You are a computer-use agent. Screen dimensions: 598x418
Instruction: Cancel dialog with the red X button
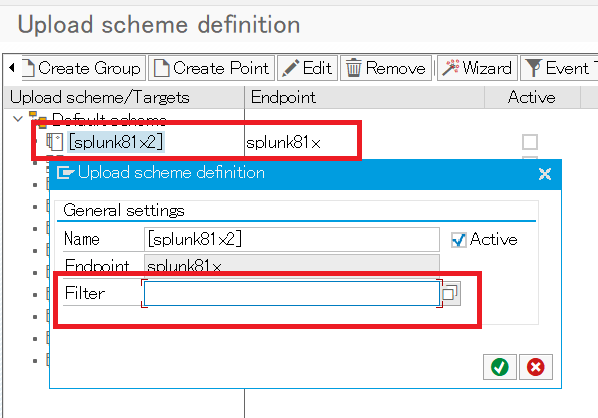(x=536, y=367)
